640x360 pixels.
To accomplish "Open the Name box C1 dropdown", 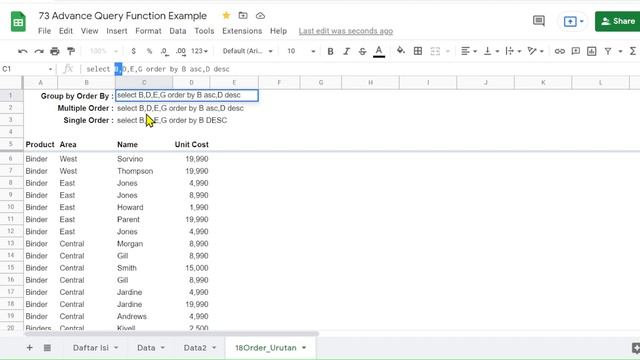I will [50, 69].
